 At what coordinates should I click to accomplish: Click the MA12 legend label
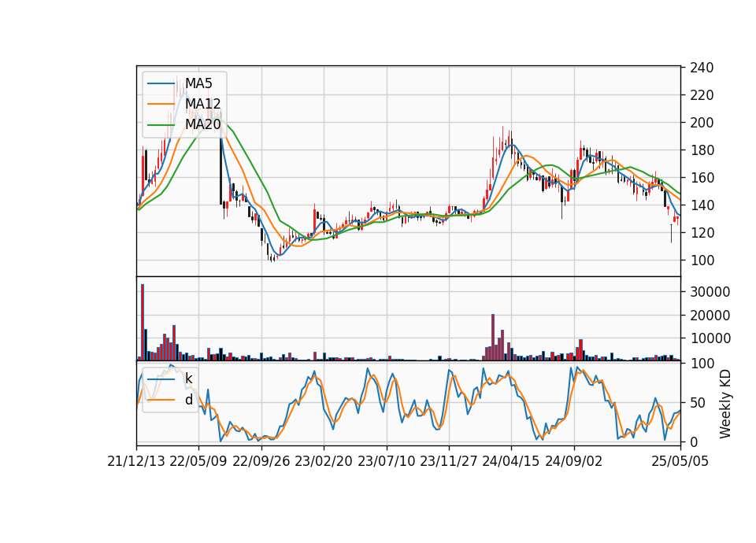click(203, 104)
